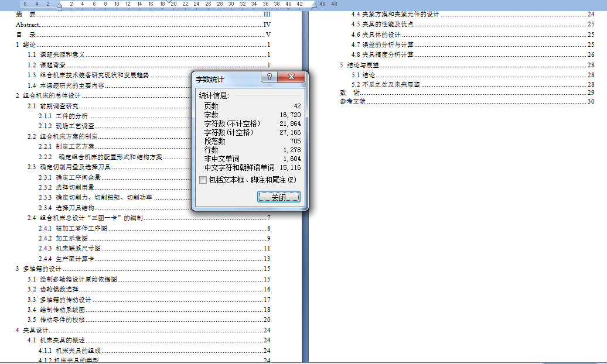607x364 pixels.
Task: Click 1.3 组合机床技术装备研究现状和发展趋势
Action: (x=109, y=75)
